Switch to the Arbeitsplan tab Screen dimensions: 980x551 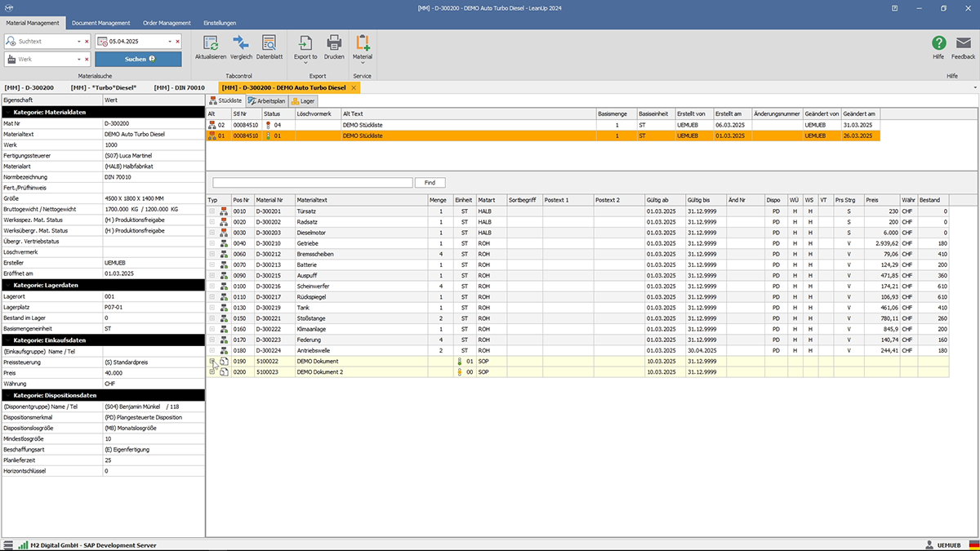pos(267,100)
